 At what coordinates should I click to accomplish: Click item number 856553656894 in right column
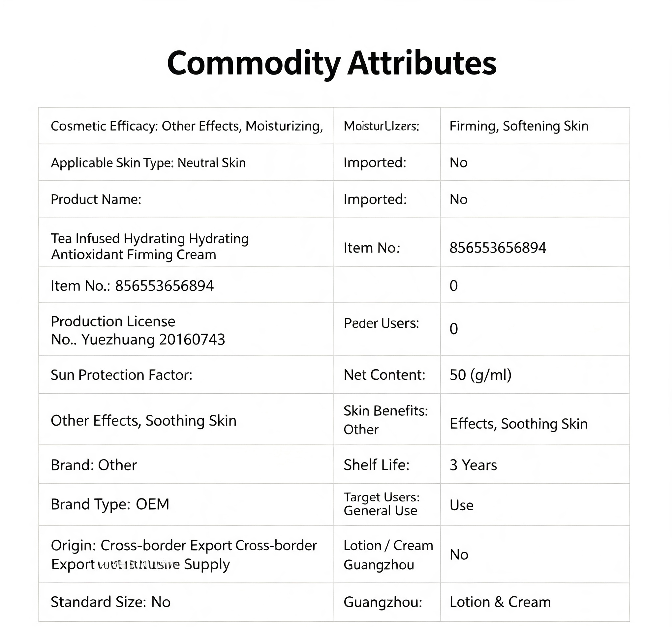click(498, 248)
